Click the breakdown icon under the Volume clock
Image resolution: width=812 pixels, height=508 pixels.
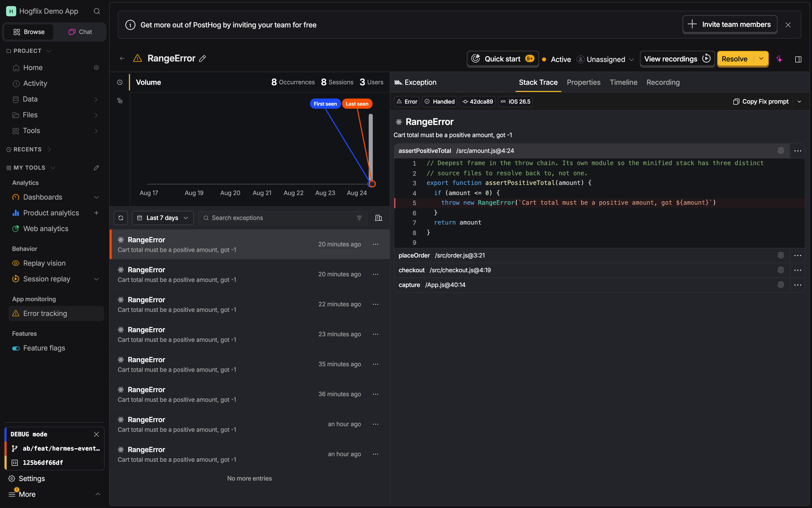coord(120,101)
